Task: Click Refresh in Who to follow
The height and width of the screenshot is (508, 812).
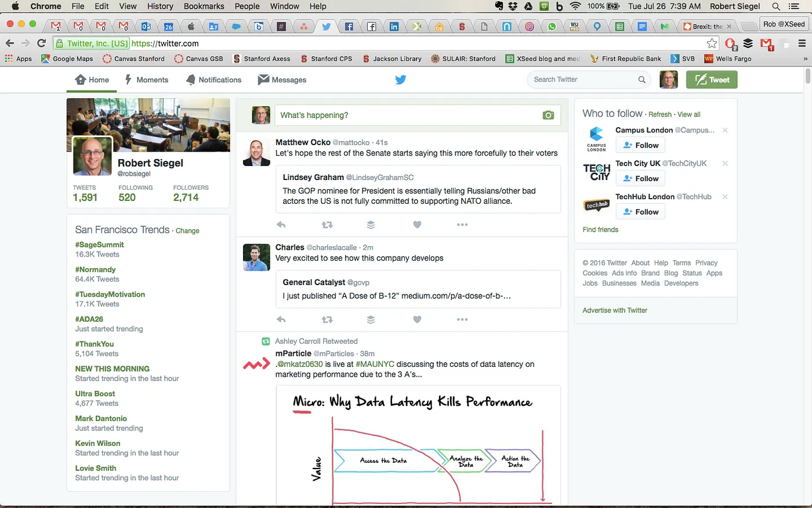Action: point(660,114)
